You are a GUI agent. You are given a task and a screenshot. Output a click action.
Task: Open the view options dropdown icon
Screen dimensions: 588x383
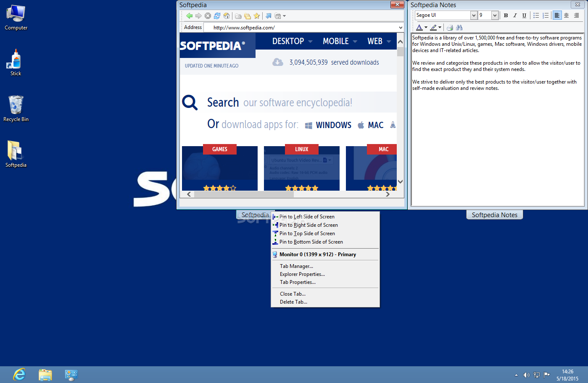pyautogui.click(x=280, y=16)
